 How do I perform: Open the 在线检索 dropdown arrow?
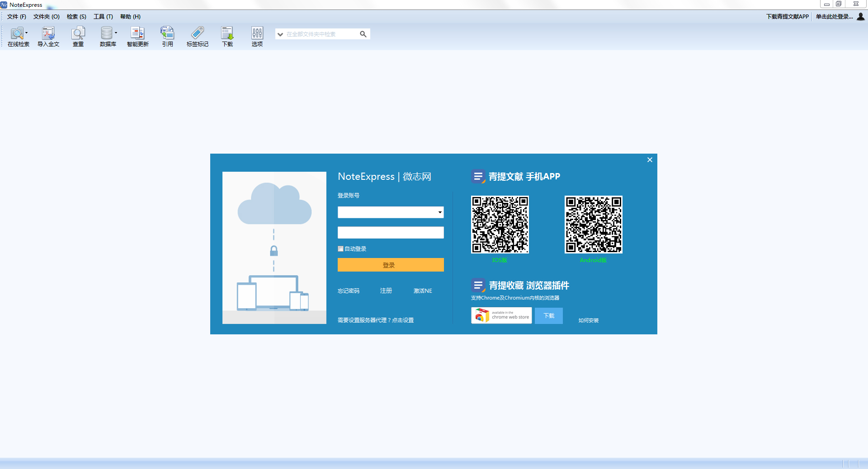(x=27, y=33)
